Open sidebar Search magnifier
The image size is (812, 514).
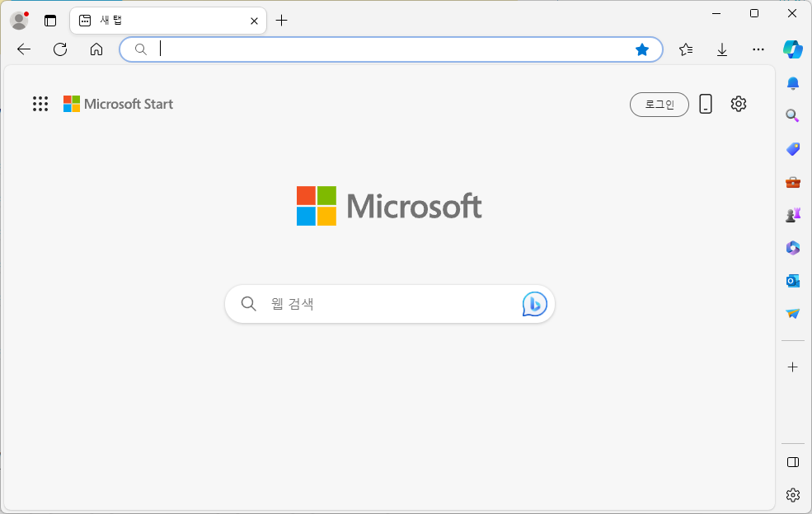(793, 115)
